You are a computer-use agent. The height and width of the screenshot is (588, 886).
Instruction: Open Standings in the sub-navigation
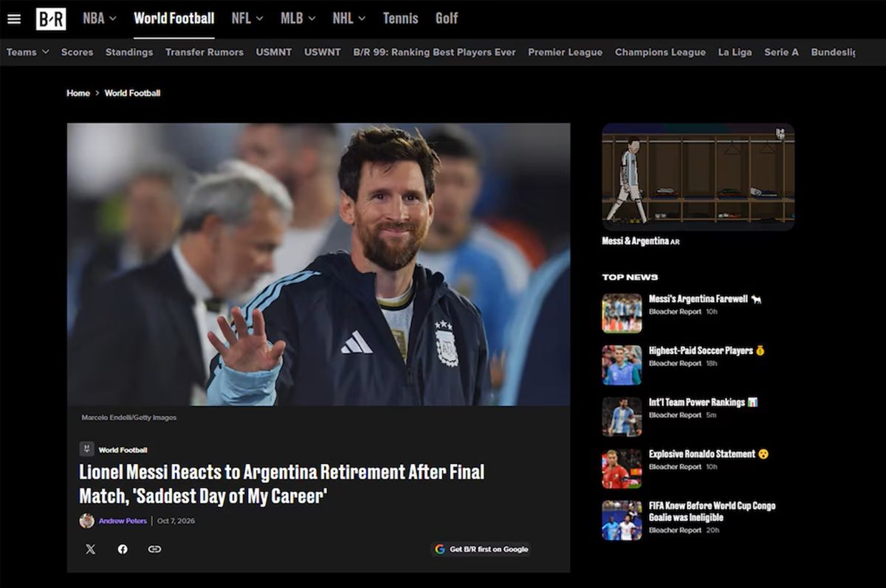tap(129, 52)
